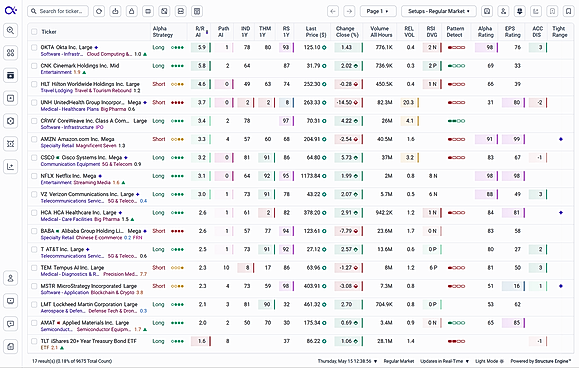Click the focus-frame icon in the sidebar
Image resolution: width=579 pixels, height=368 pixels.
click(x=11, y=144)
